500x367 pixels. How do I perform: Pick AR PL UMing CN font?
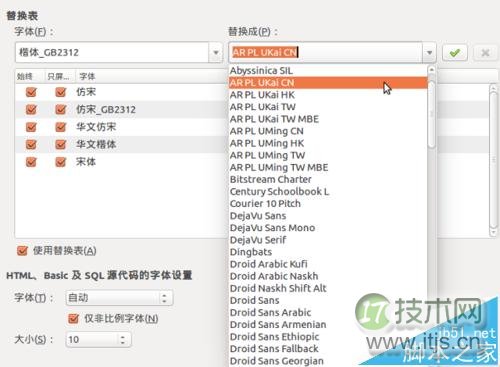[328, 131]
